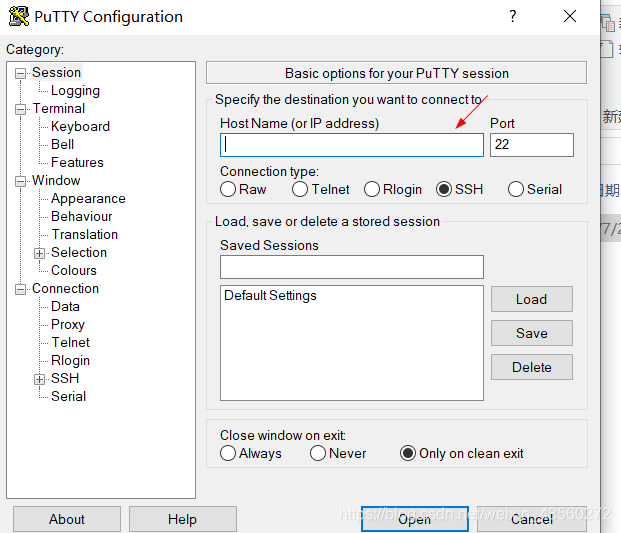
Task: Click the Port number field
Action: click(x=531, y=145)
